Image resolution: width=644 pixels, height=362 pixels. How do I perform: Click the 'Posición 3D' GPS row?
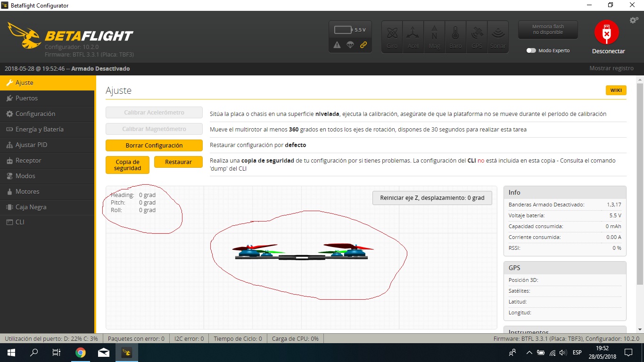tap(565, 280)
